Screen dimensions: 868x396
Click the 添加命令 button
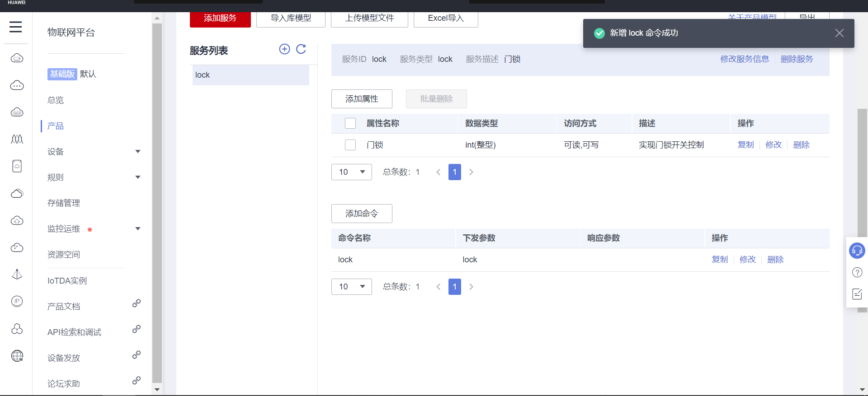pyautogui.click(x=362, y=214)
